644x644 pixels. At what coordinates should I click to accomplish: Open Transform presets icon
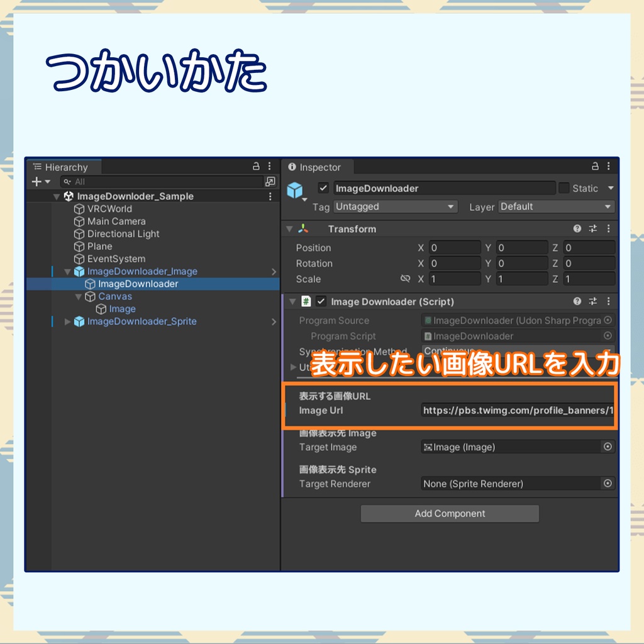pyautogui.click(x=592, y=229)
